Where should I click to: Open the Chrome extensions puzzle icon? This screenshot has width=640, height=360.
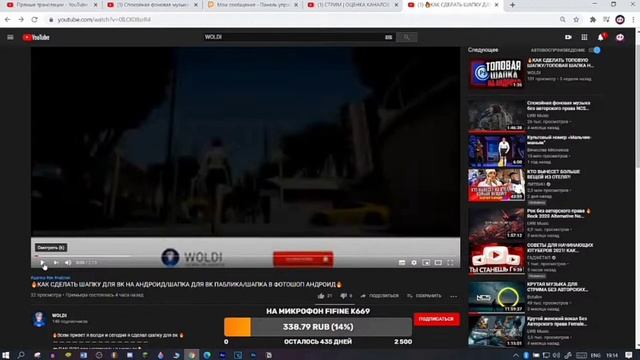point(593,20)
